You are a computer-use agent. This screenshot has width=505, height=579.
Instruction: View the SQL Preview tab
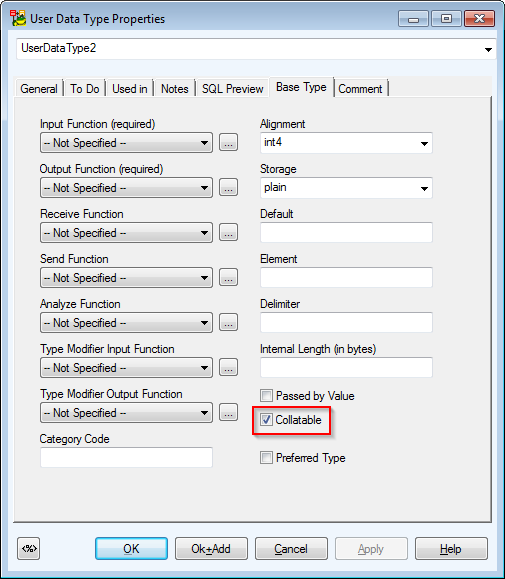(x=233, y=89)
